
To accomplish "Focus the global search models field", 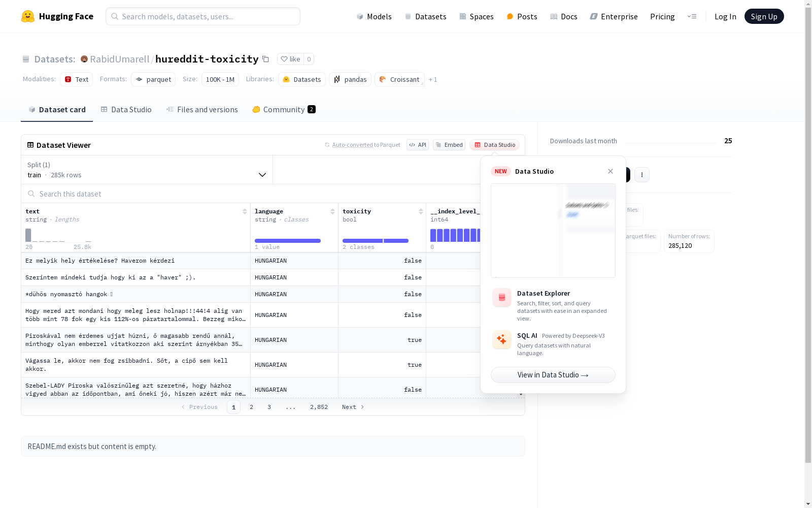I will click(x=203, y=16).
